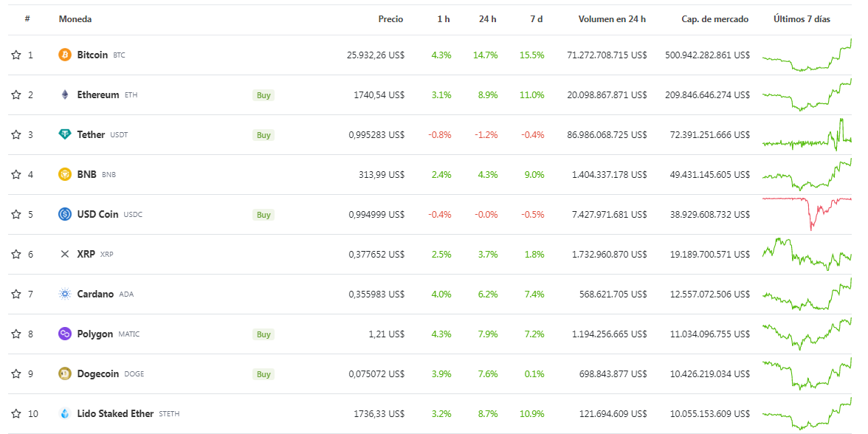Click the Bitcoin logo icon

point(65,55)
